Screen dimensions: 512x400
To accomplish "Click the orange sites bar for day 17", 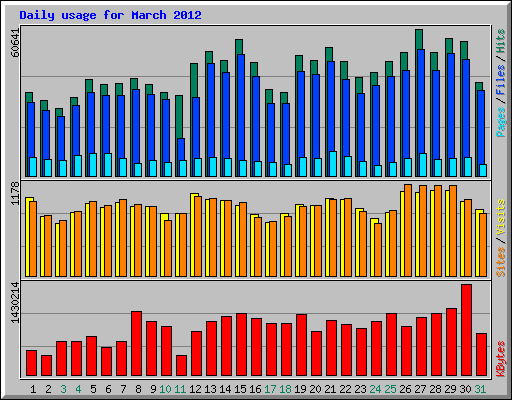I will (273, 249).
